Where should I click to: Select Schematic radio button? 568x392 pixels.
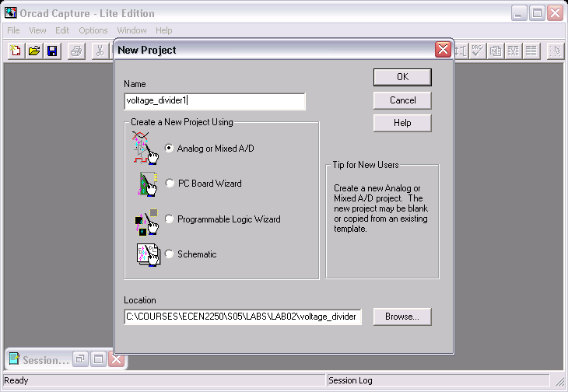[x=169, y=254]
